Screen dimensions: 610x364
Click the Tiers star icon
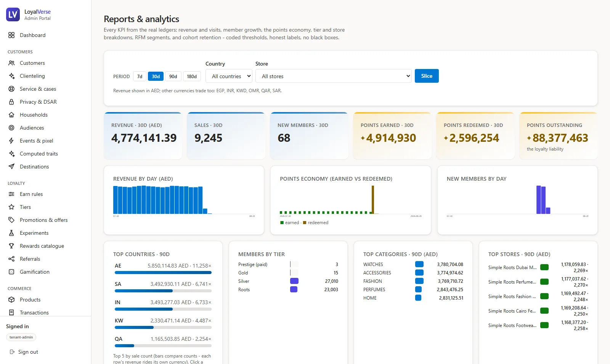[11, 207]
